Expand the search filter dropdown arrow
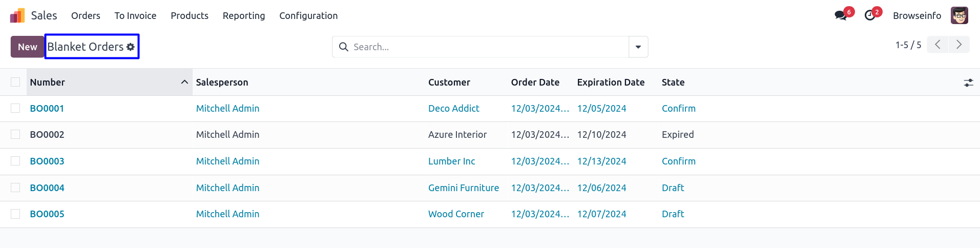980x248 pixels. pyautogui.click(x=638, y=47)
